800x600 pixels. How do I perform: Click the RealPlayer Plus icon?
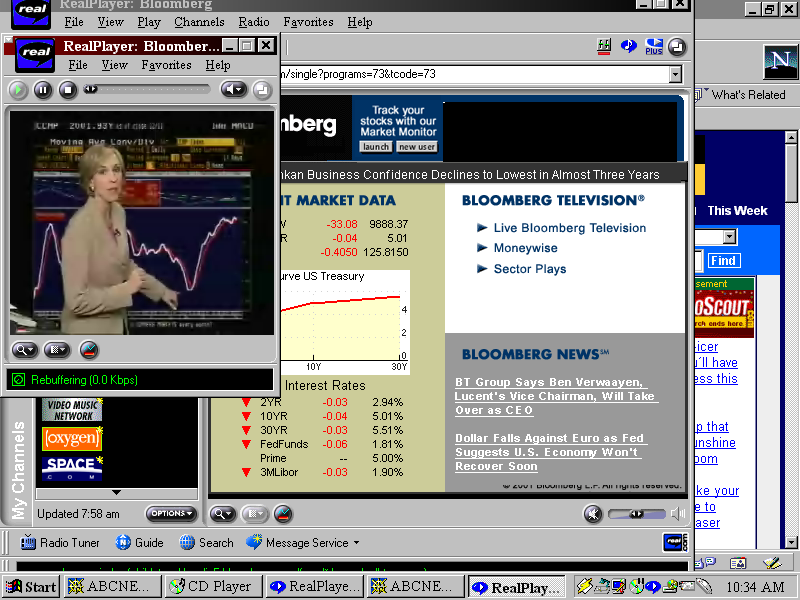654,46
